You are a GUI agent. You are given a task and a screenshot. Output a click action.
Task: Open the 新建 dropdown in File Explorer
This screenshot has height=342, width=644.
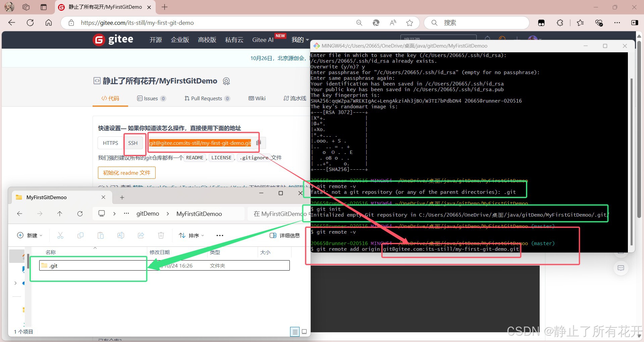pos(30,235)
